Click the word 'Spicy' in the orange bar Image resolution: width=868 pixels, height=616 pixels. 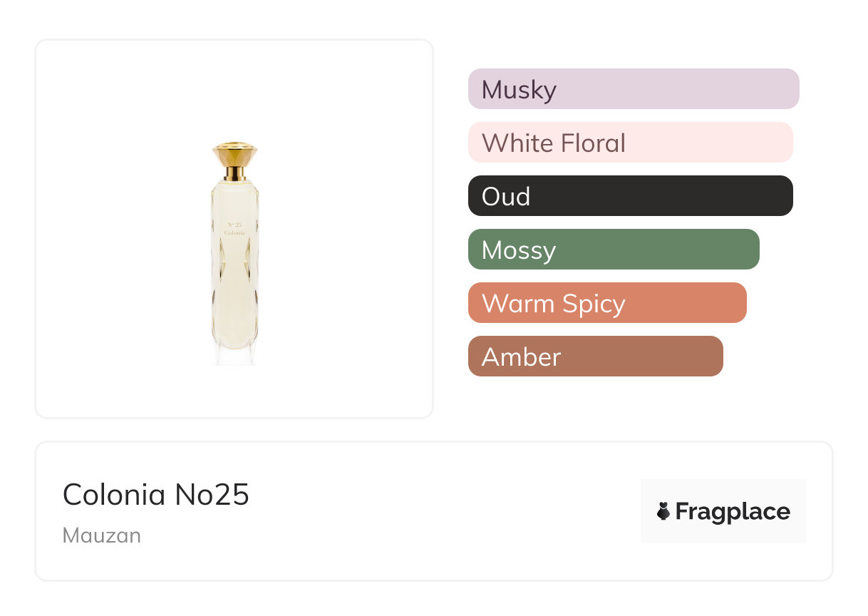(593, 304)
